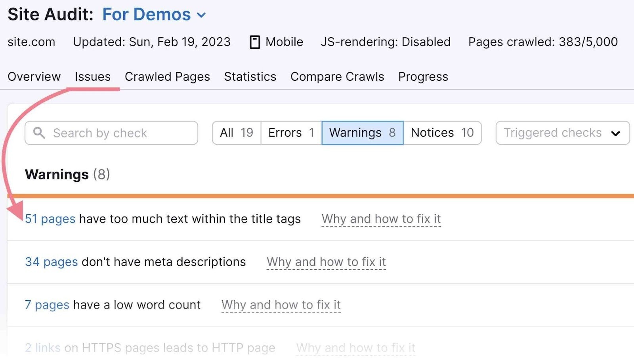Open the Issues tab
Screen dimensions: 634x364
point(92,76)
